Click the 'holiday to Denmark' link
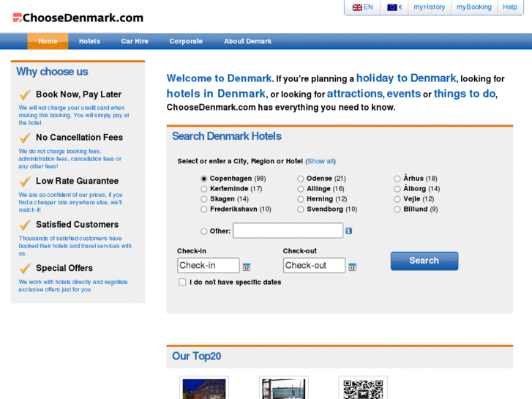The height and width of the screenshot is (399, 532). coord(406,78)
